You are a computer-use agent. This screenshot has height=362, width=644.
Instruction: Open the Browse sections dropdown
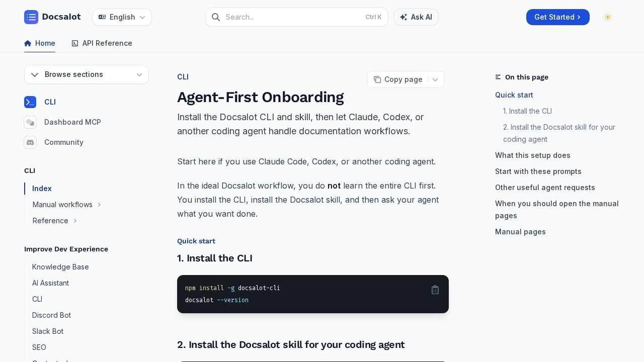[x=87, y=74]
